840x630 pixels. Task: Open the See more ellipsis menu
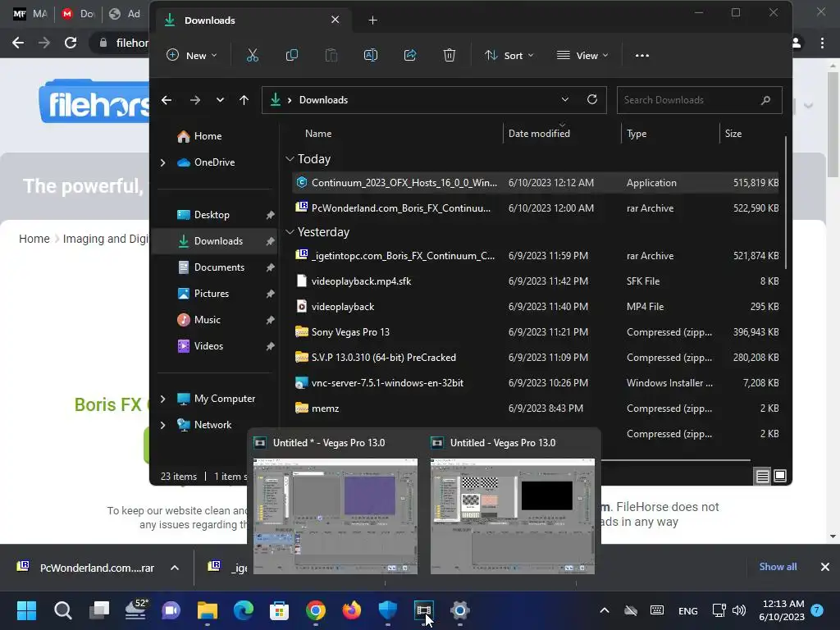coord(641,55)
